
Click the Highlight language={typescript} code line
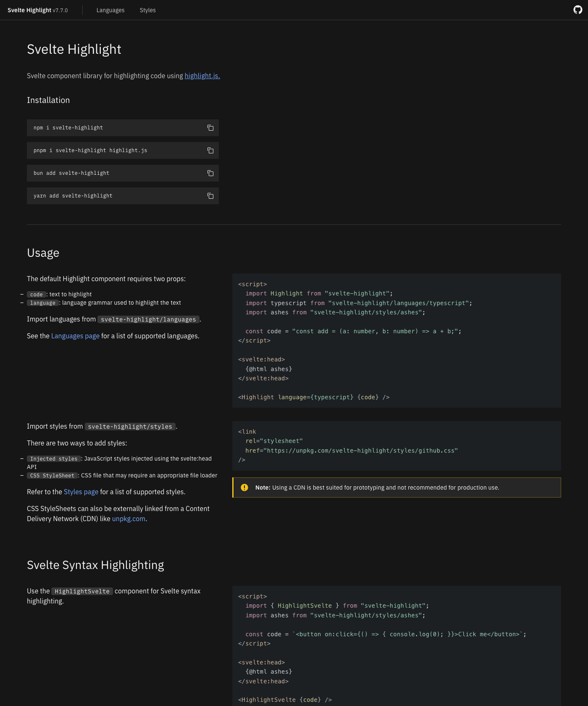(x=314, y=397)
